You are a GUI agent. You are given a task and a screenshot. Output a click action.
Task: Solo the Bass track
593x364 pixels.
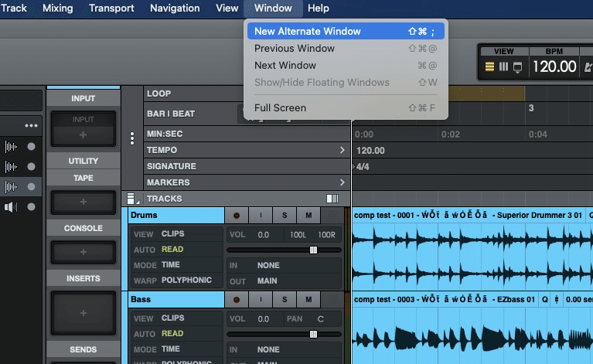click(x=285, y=300)
